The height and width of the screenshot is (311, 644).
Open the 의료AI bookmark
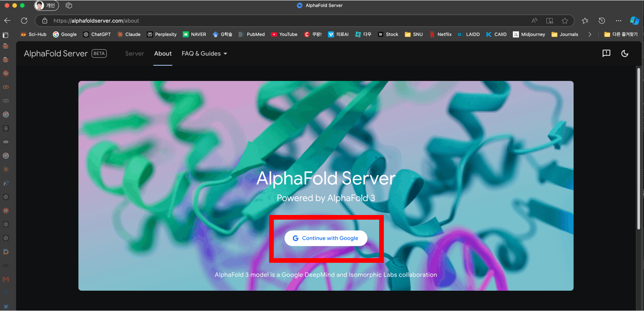[338, 34]
